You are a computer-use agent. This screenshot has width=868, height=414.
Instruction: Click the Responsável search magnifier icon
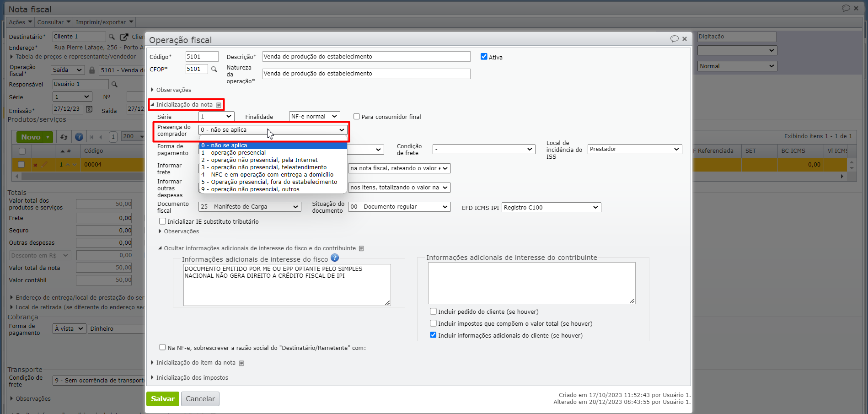[114, 84]
